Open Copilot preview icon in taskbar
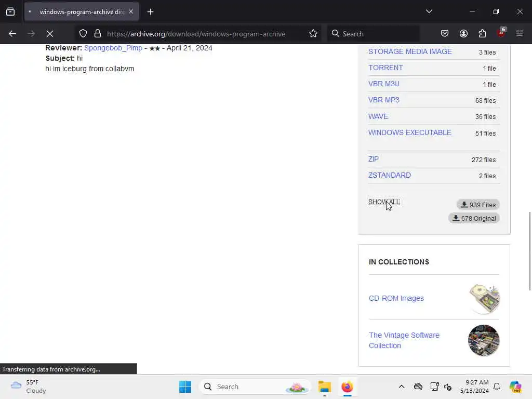This screenshot has width=532, height=399. (x=515, y=387)
